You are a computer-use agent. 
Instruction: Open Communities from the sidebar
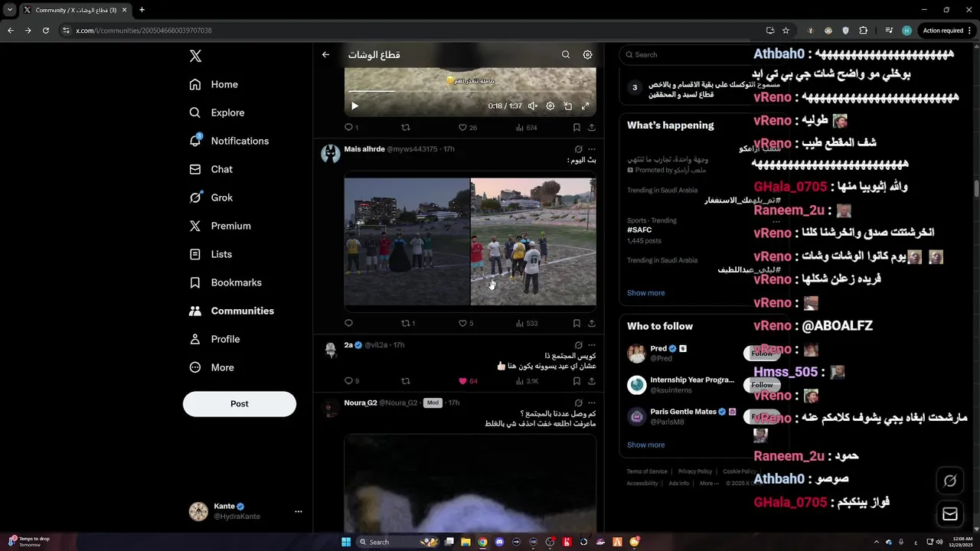coord(232,311)
